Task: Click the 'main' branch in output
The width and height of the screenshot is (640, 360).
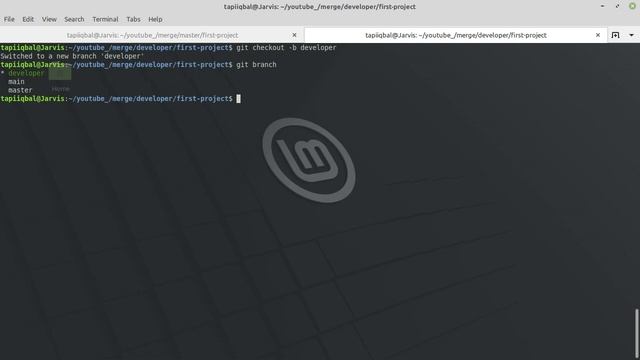Action: tap(16, 82)
